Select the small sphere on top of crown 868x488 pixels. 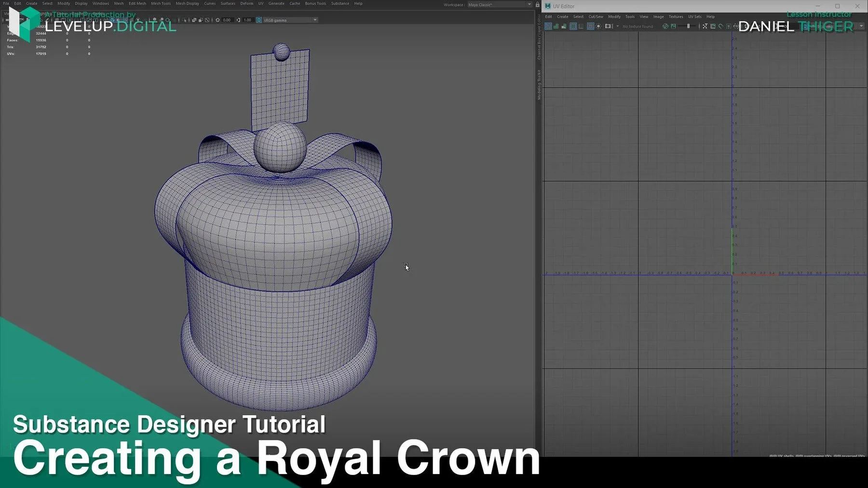[281, 52]
